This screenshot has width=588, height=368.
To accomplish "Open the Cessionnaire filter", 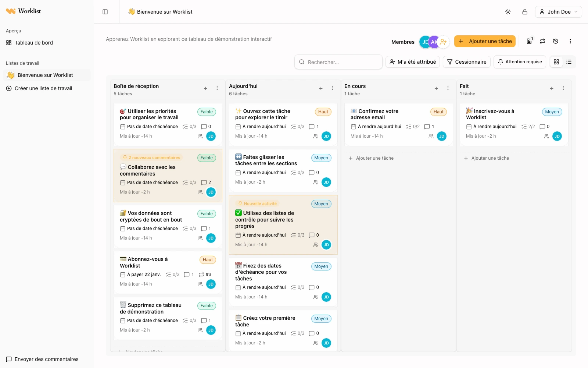I will tap(467, 62).
